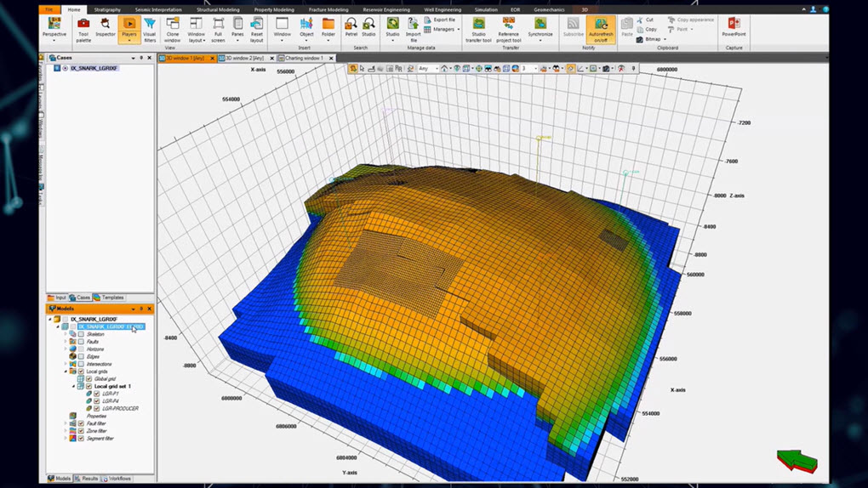Click the user account icon in title bar

tap(814, 9)
